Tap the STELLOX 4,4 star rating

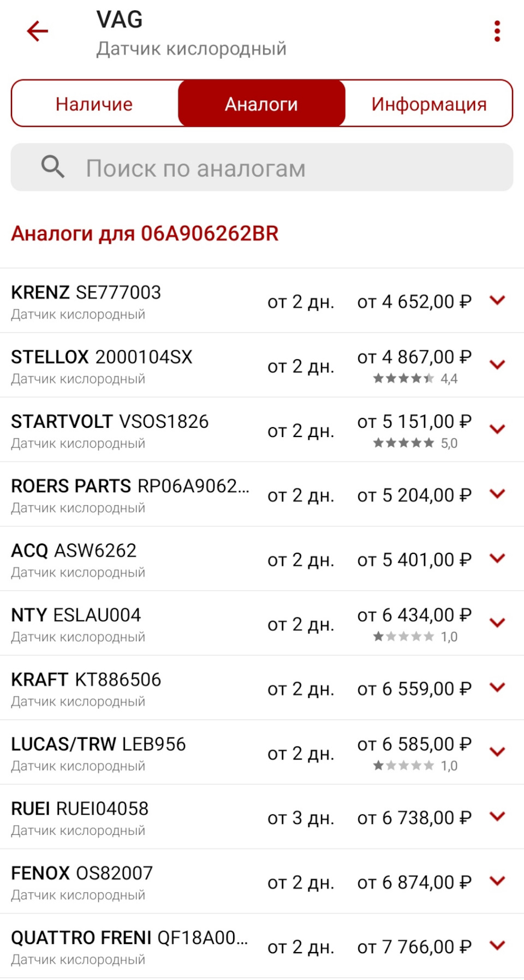tap(415, 379)
